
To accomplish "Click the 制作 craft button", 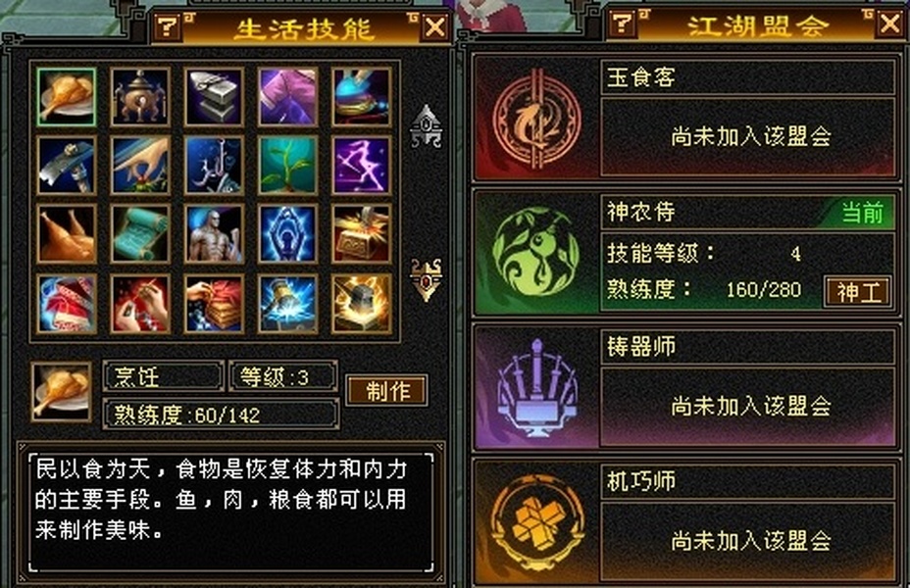I will [x=387, y=391].
